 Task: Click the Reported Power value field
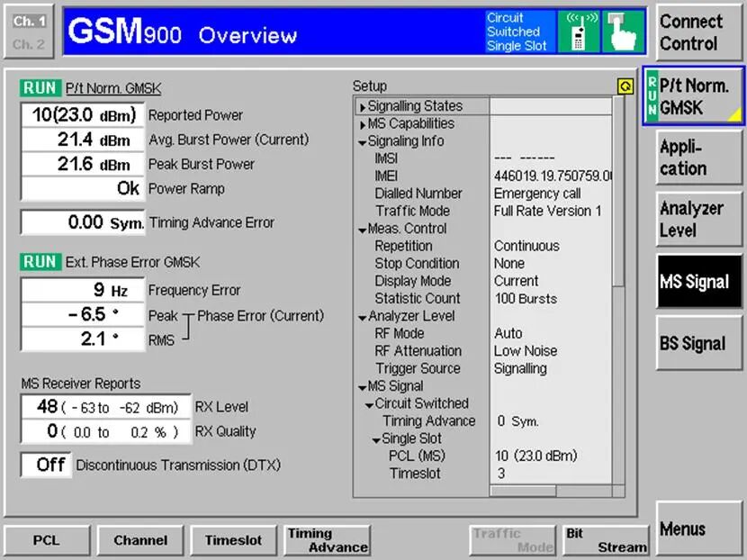point(83,115)
